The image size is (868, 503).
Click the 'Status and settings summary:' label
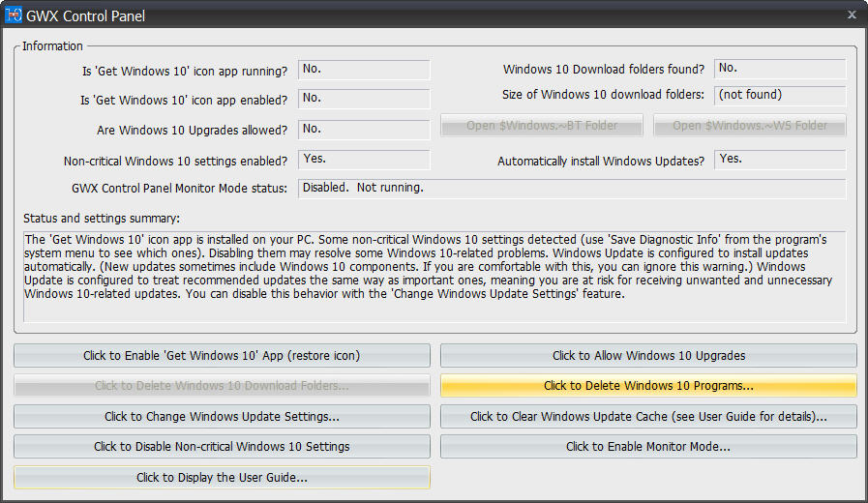tap(102, 219)
